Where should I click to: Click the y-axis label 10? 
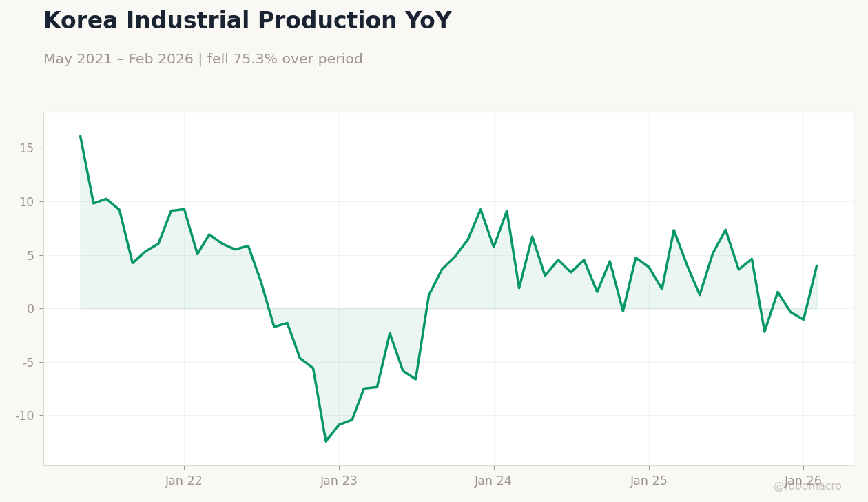(x=26, y=202)
